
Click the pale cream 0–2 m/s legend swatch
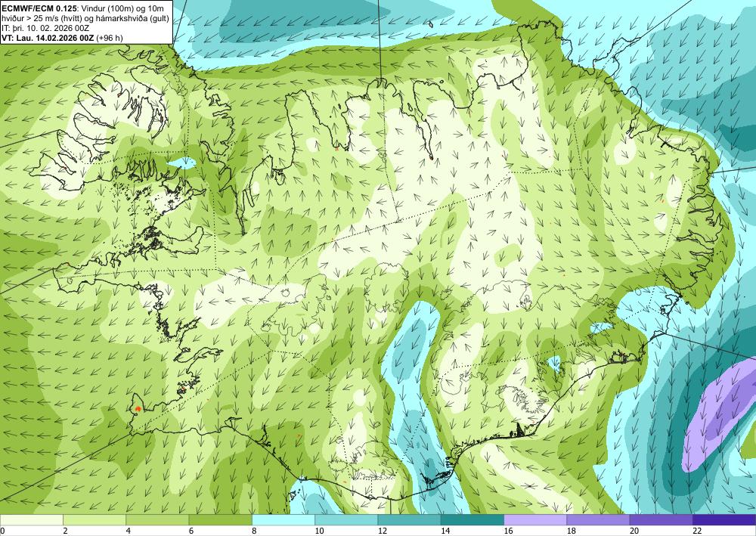pos(31,520)
